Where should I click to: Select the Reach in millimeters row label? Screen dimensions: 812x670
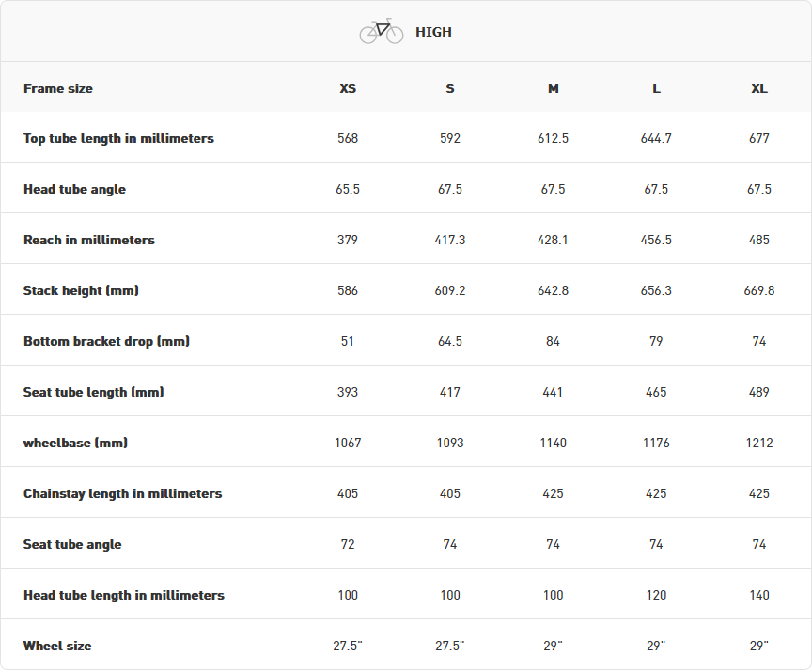[89, 240]
